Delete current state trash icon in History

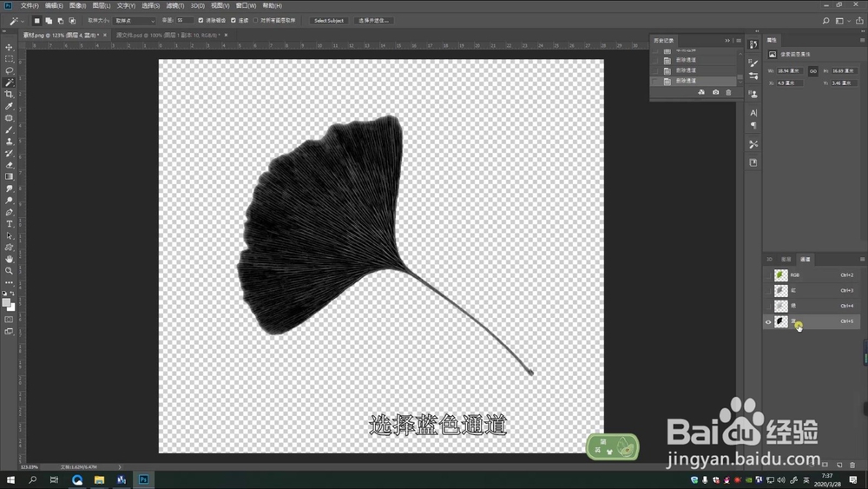click(728, 92)
